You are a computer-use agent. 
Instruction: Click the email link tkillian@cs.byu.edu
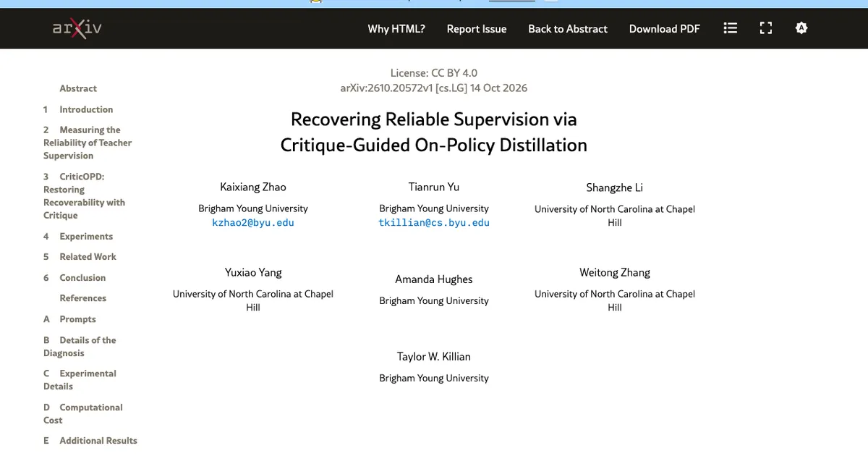[x=434, y=222]
